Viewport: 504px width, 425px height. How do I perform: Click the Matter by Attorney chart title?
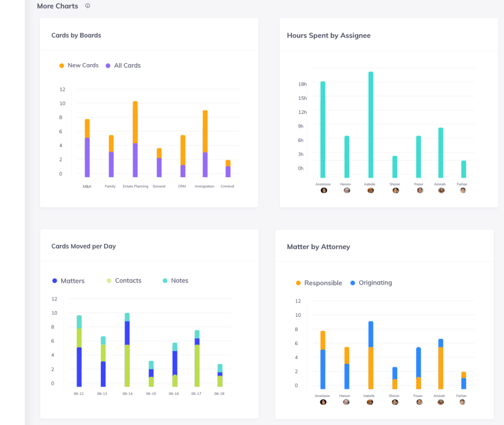[318, 247]
